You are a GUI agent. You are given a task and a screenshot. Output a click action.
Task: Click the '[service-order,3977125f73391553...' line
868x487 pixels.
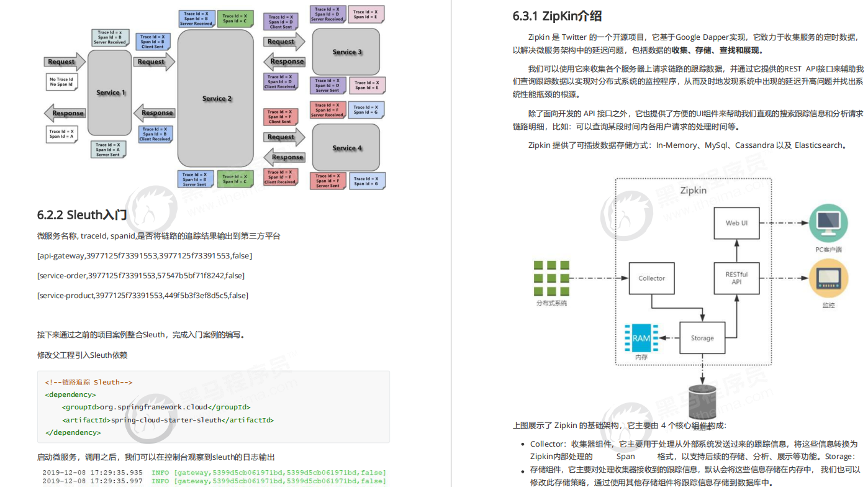click(141, 275)
